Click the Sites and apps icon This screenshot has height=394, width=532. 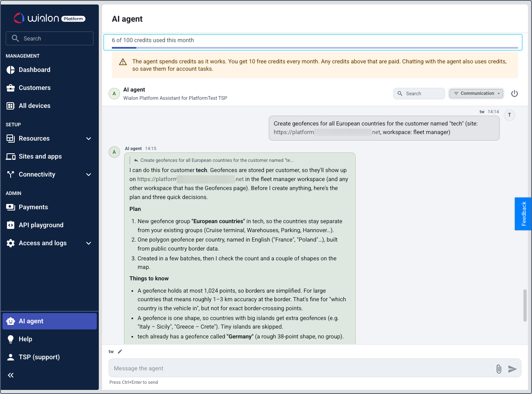tap(11, 157)
